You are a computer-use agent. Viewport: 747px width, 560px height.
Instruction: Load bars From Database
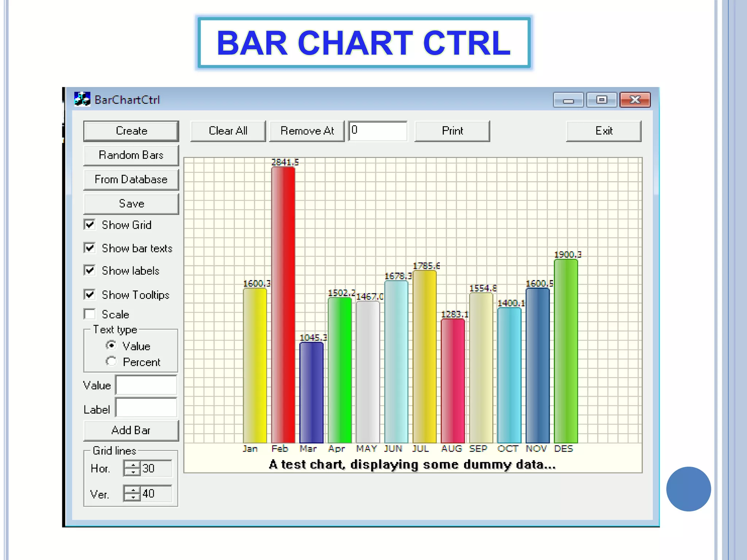click(131, 180)
